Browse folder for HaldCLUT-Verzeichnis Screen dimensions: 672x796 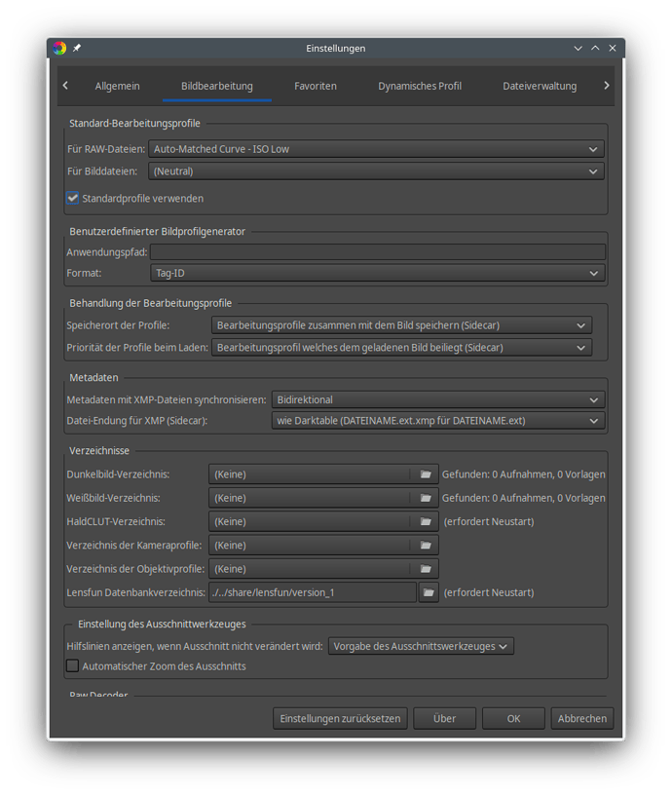tap(426, 521)
